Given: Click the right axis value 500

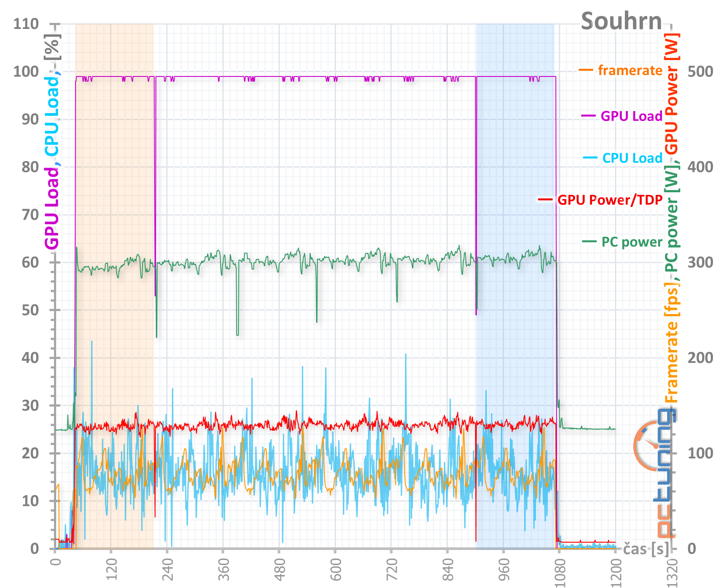Looking at the screenshot, I should tap(700, 71).
